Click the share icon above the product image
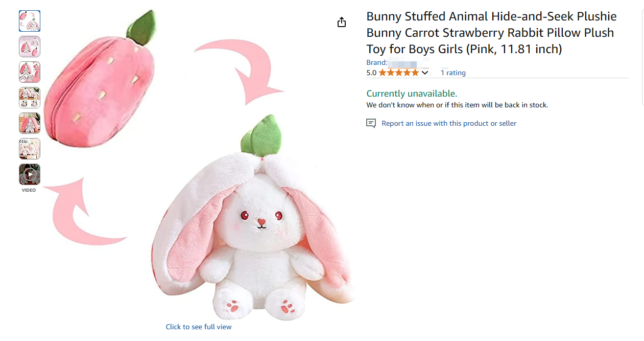 tap(342, 22)
